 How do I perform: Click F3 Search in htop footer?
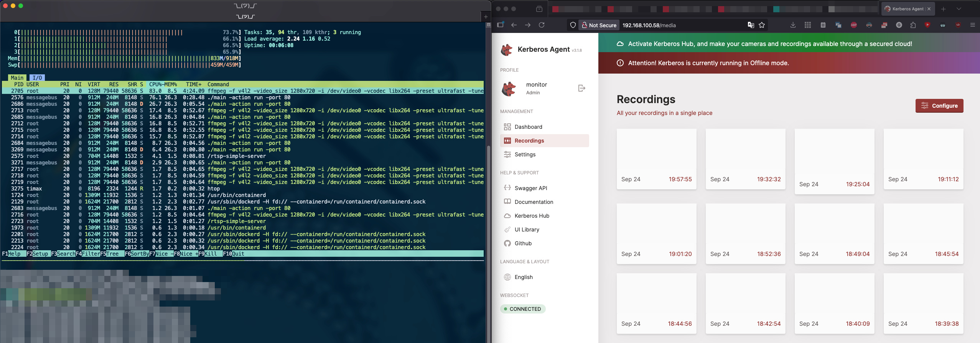point(63,254)
